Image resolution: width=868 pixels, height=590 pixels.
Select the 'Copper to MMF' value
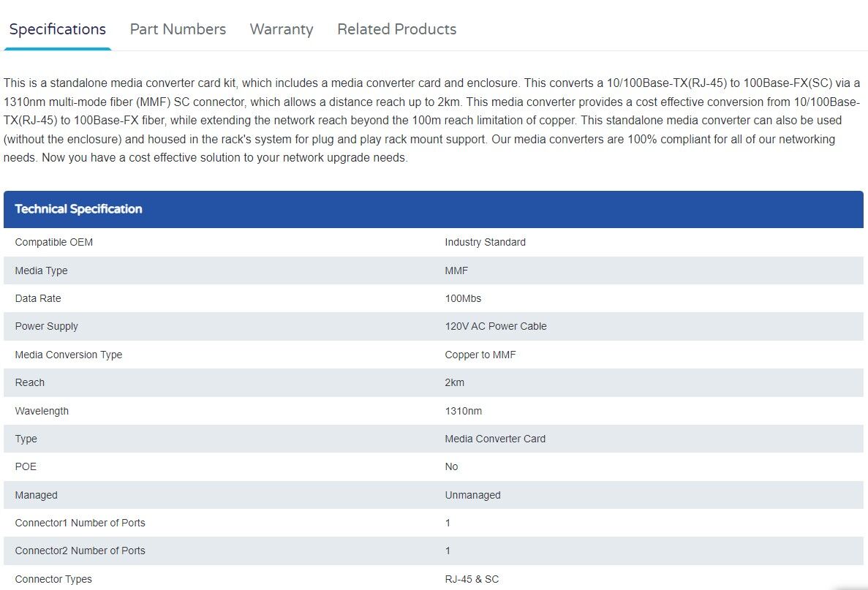[x=480, y=355]
